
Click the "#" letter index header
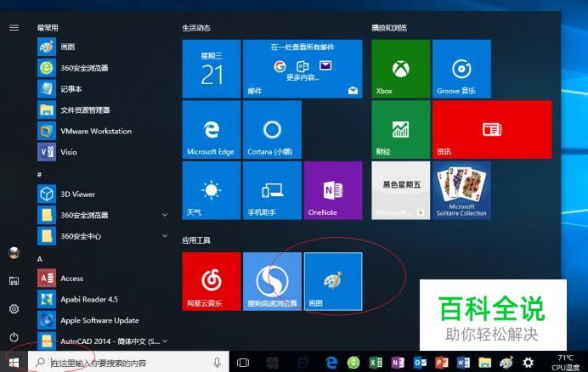click(39, 174)
